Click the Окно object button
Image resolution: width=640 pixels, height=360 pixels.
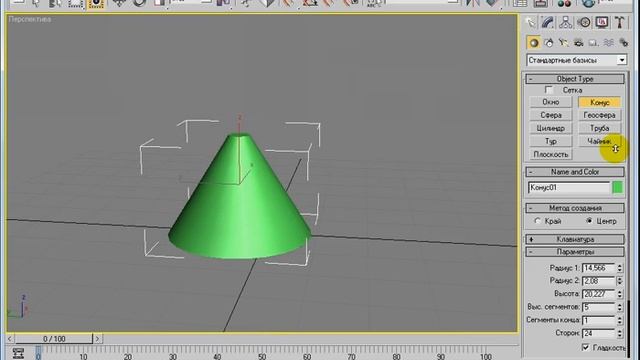tap(551, 102)
